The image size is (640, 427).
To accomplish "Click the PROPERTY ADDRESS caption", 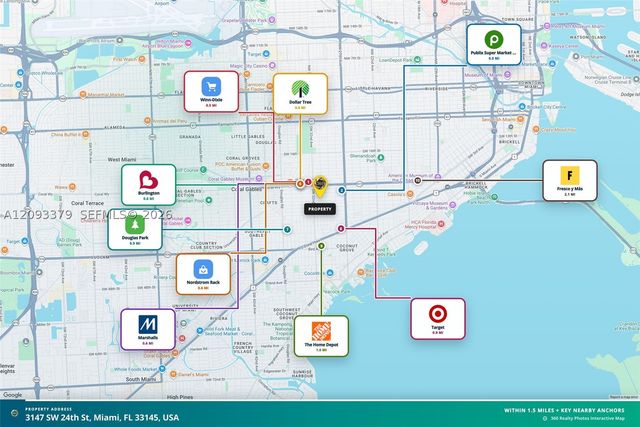I will 49,409.
